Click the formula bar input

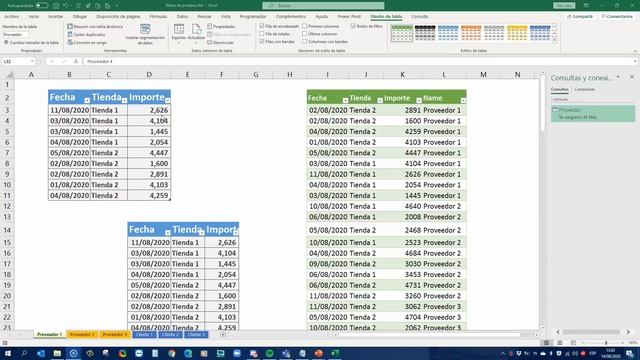point(359,61)
